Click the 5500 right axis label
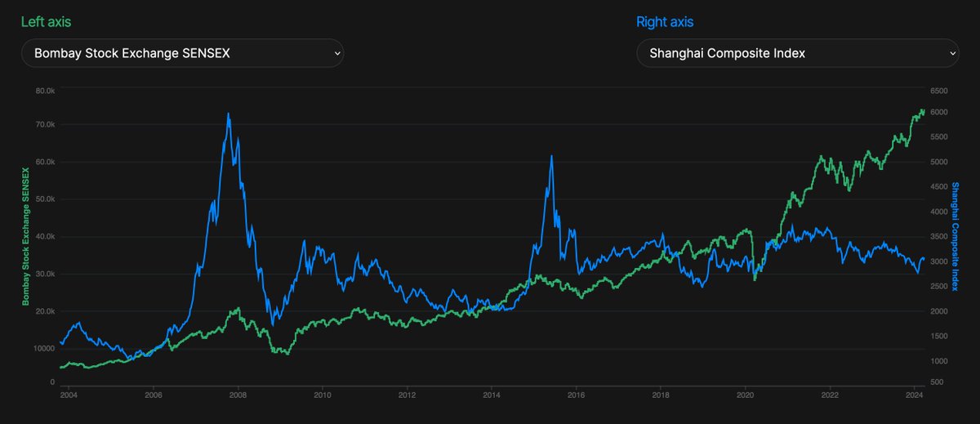 (938, 137)
